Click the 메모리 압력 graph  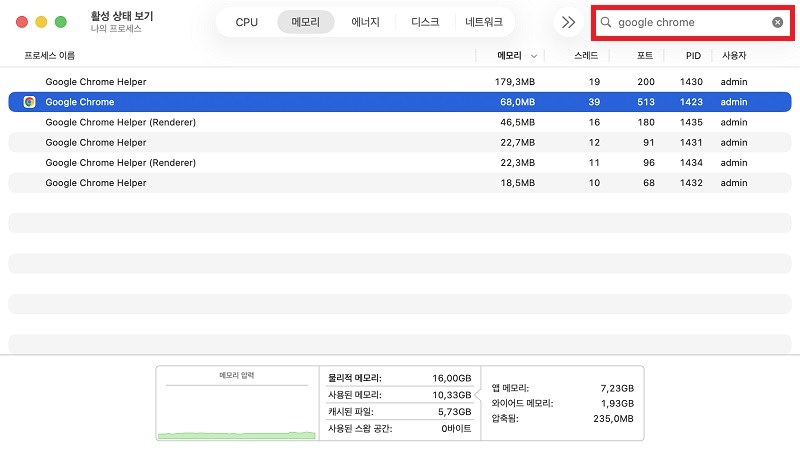237,403
